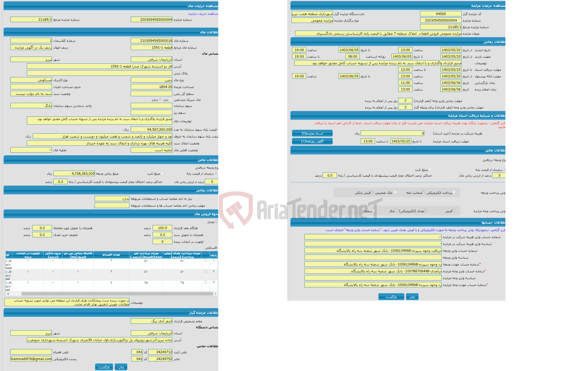
Task: Click the 'مهلت زمانی واریز وجه' field showing 7
Action: click(x=405, y=101)
